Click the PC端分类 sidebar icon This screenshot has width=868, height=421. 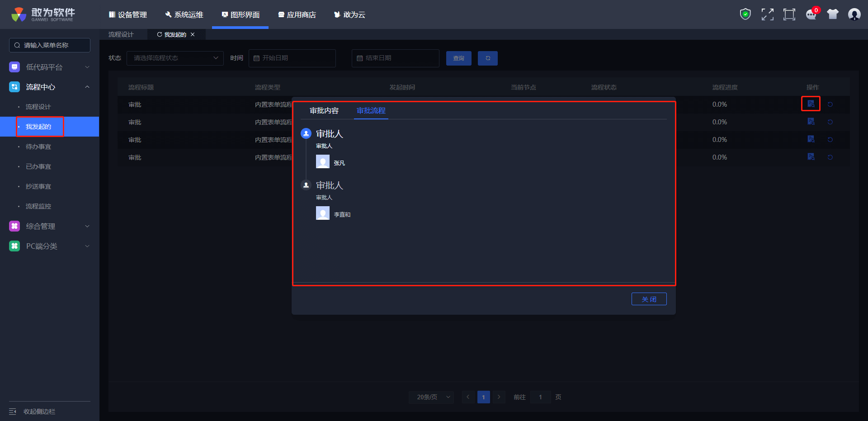pyautogui.click(x=14, y=246)
